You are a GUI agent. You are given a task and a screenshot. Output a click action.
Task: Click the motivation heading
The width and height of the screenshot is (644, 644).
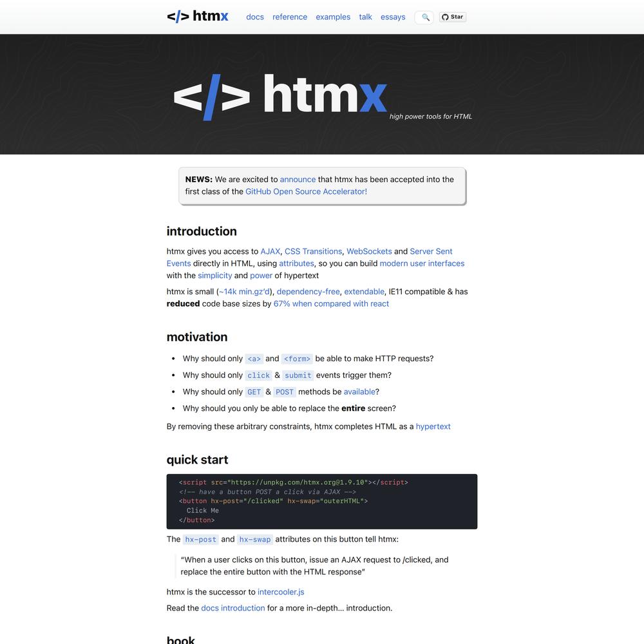click(196, 337)
